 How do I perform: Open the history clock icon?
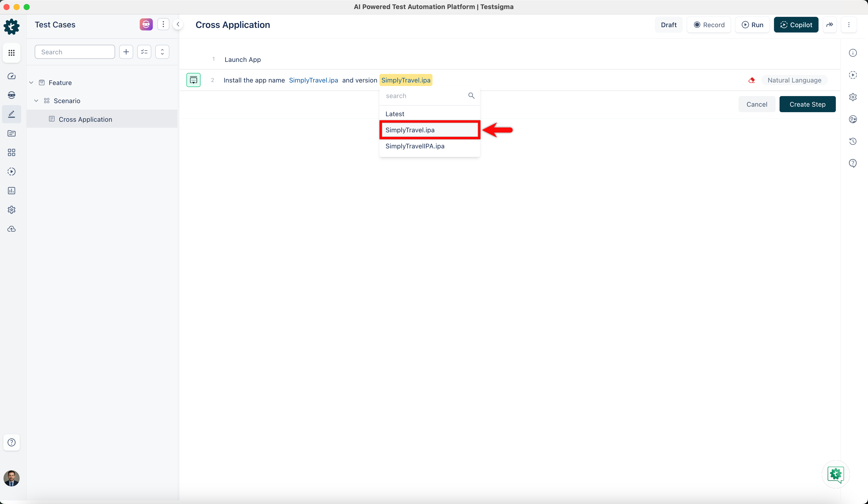[x=853, y=141]
